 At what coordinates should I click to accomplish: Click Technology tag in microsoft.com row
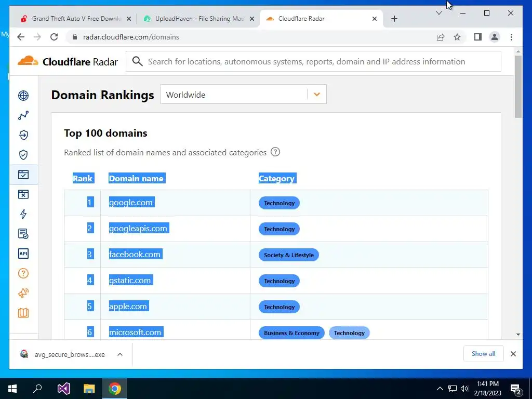click(349, 333)
